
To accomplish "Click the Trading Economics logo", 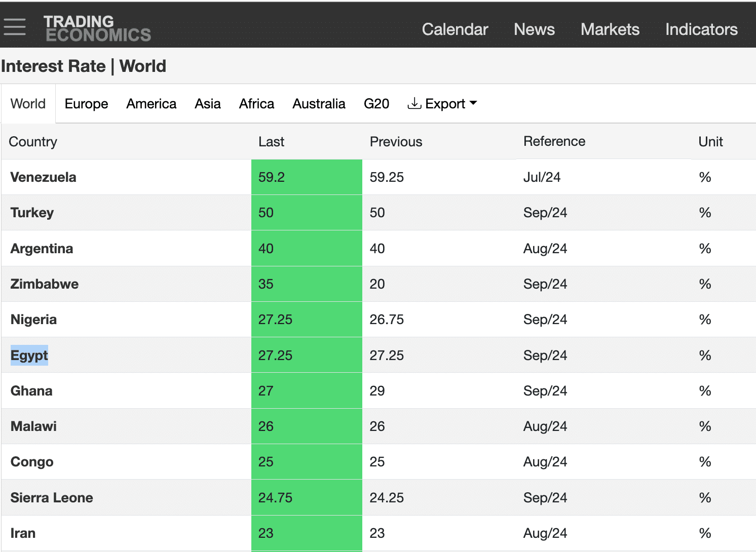I will (x=97, y=28).
